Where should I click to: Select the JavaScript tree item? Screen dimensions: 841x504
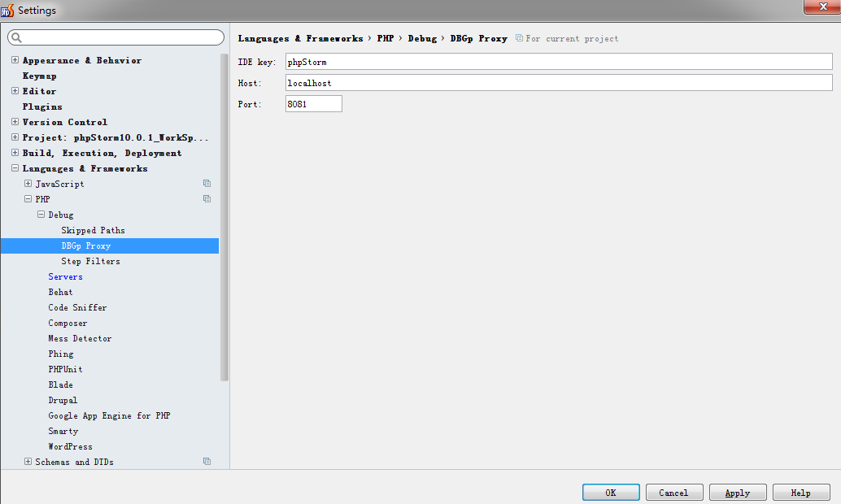click(59, 184)
